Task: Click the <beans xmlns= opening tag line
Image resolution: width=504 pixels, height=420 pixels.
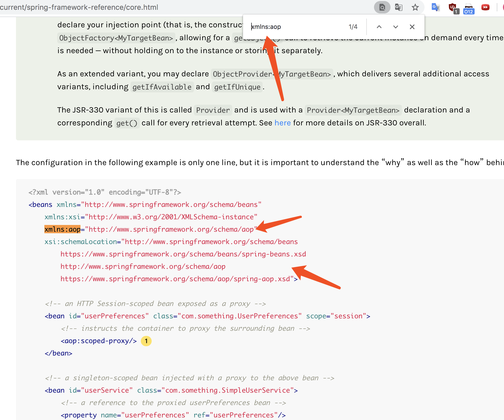Action: (x=145, y=205)
